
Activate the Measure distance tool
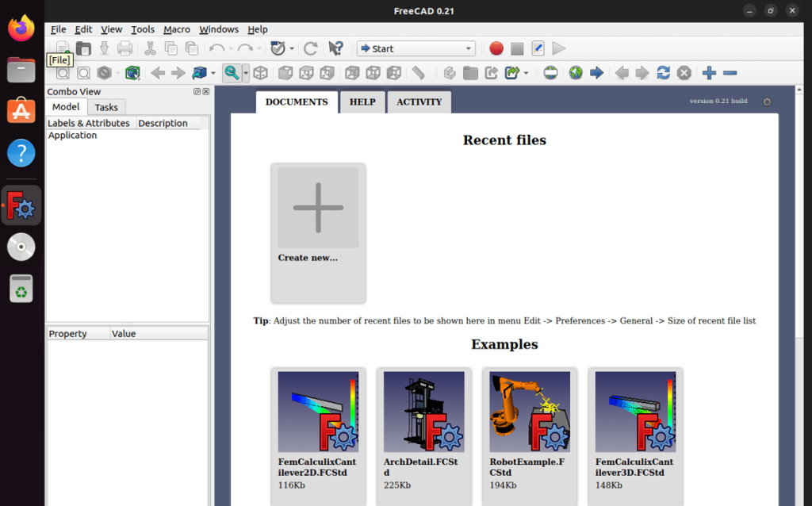(x=418, y=72)
